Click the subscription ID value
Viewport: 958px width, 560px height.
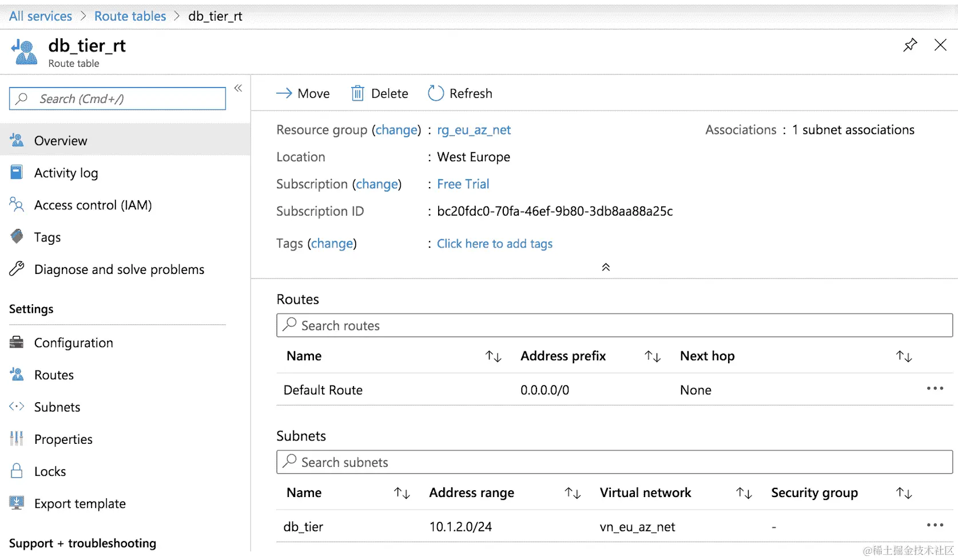click(555, 211)
